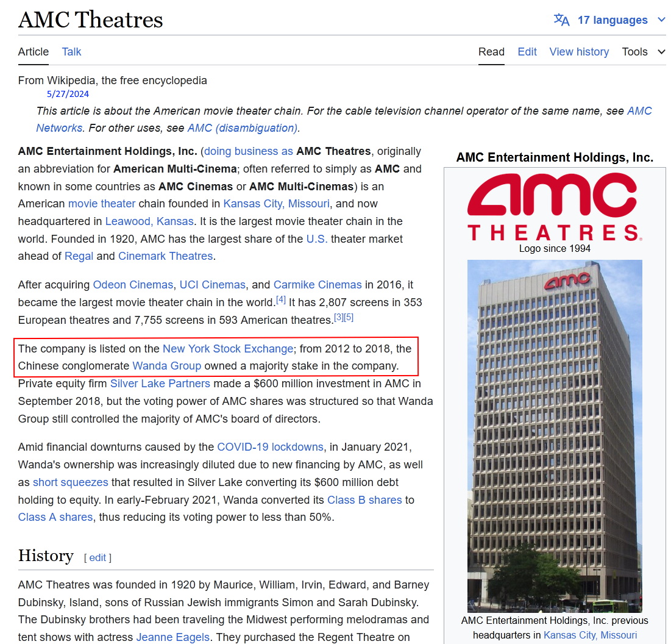Click the infobox title AMC Entertainment Holdings, Inc.
The image size is (671, 644).
click(x=555, y=157)
